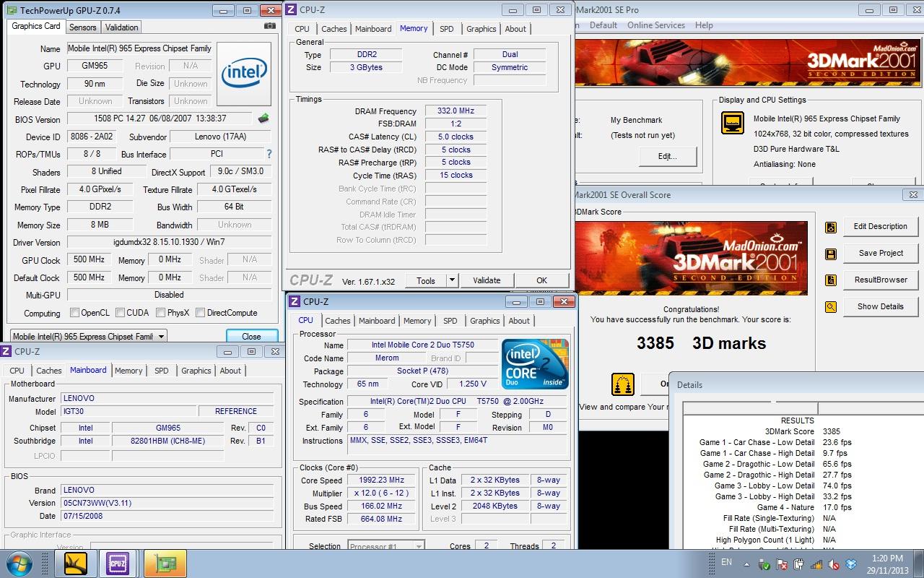The height and width of the screenshot is (578, 924).
Task: Click the taskbar clock showing 1:20 PM
Action: click(887, 558)
